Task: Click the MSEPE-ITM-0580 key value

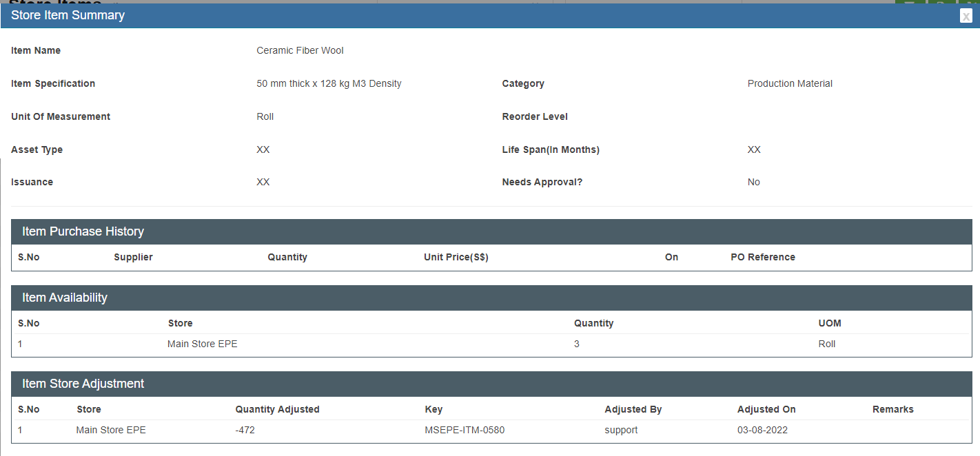Action: [x=465, y=430]
